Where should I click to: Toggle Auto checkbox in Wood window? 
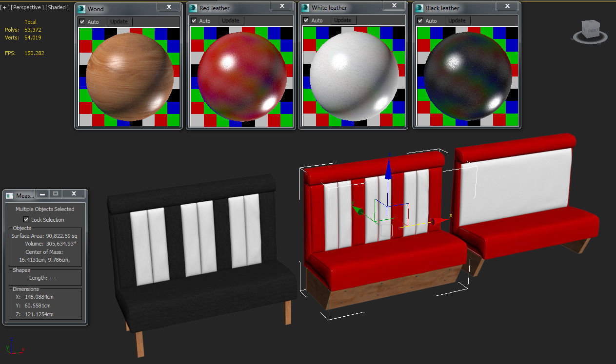click(82, 21)
